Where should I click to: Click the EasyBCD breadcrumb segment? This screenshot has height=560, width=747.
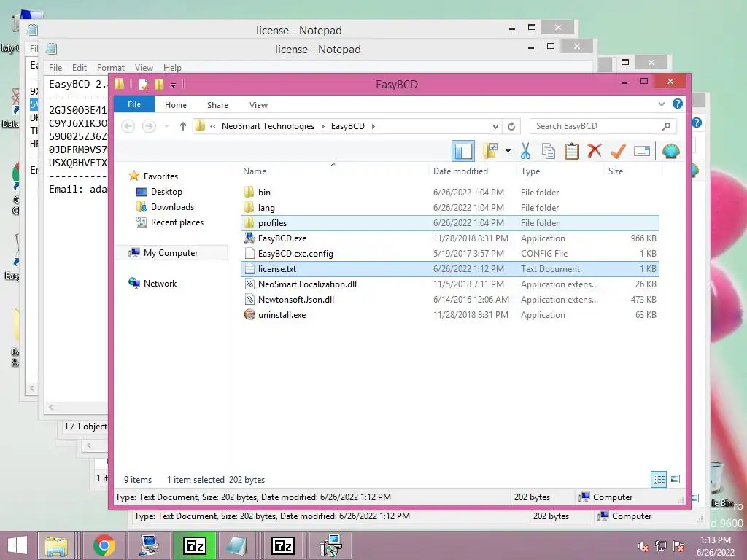coord(348,126)
